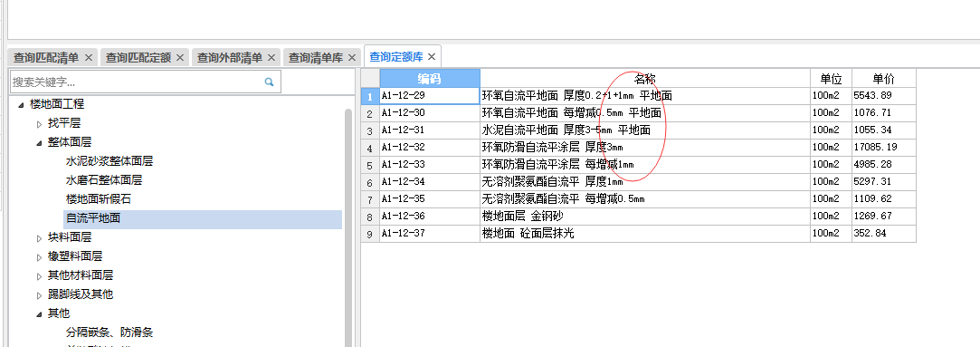Close the 查询外部清单 tab
This screenshot has width=980, height=347.
click(271, 57)
